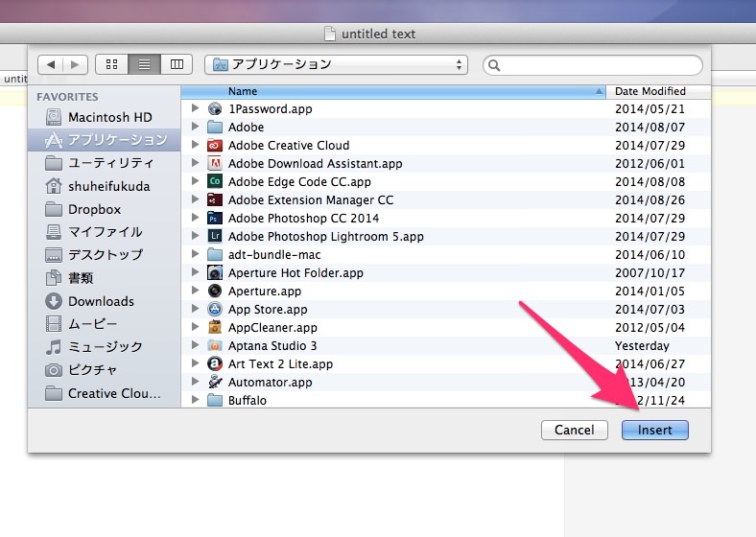Click the Aptana Studio 3 folder icon

point(215,345)
